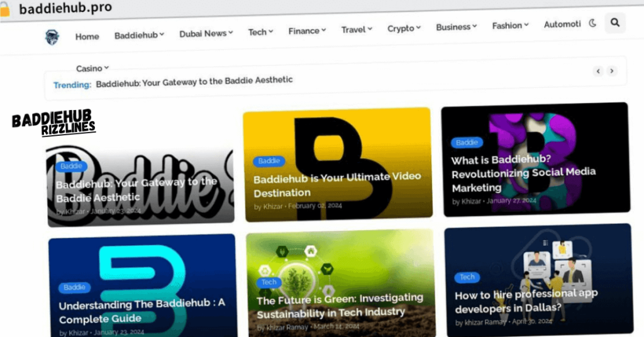
Task: Open article 'What is Baddiehub? Revolutionizing Social Media Marketing'
Action: coord(523,173)
